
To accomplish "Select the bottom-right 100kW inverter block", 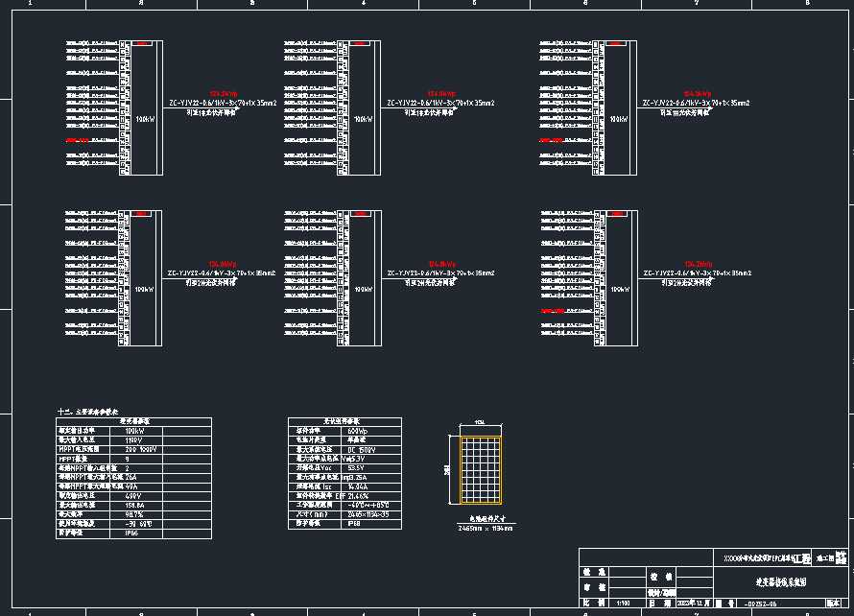I will (x=619, y=289).
